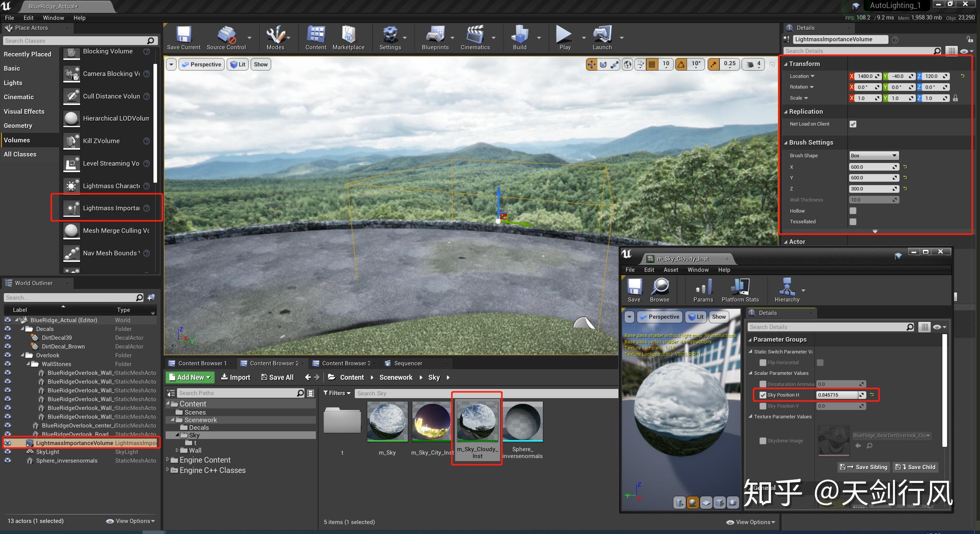Viewport: 980px width, 534px height.
Task: Click the Source Control icon
Action: 226,36
